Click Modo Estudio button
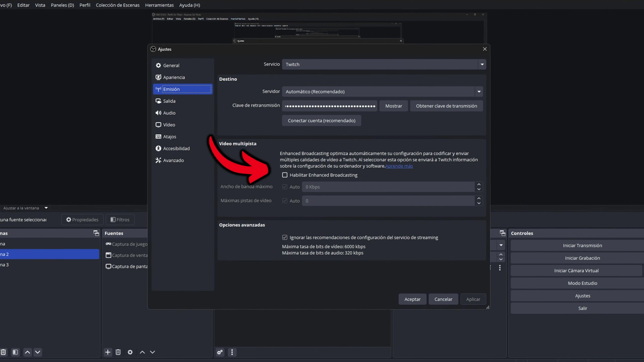644x362 pixels. 577,283
